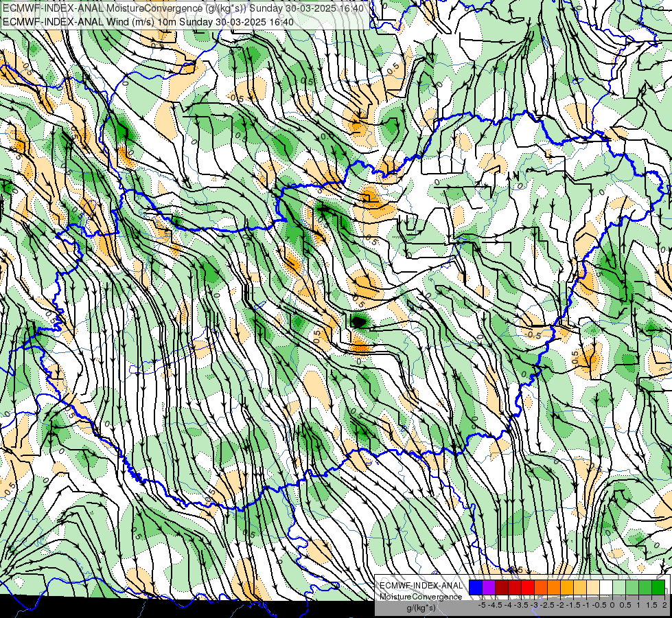Viewport: 672px width, 618px height.
Task: Select the light green swatch between 0.5 and 1
Action: pos(632,587)
